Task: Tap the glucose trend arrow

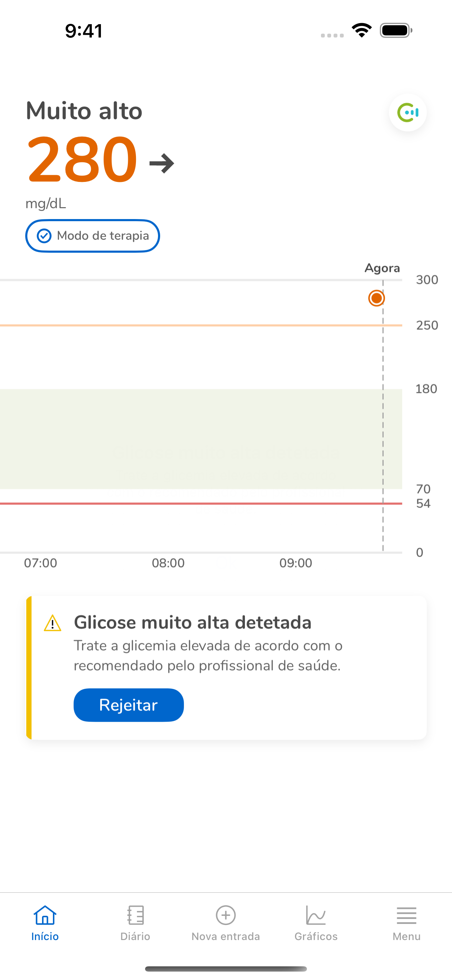Action: click(162, 164)
